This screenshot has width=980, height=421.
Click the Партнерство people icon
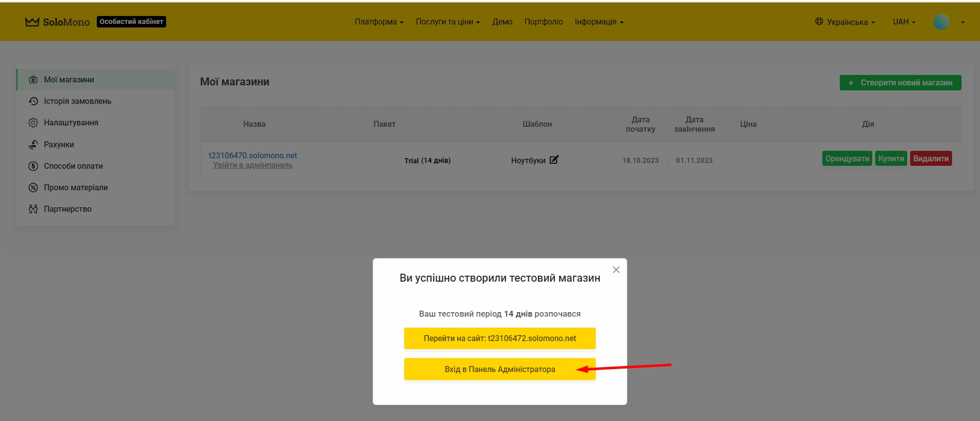coord(33,209)
